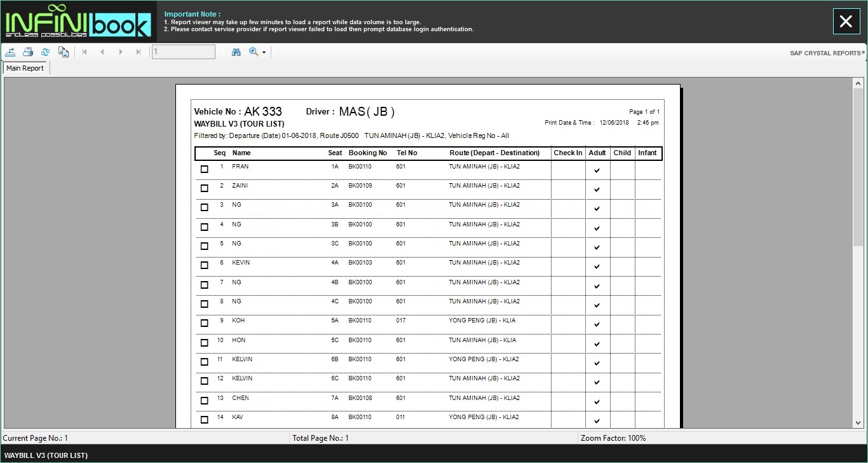Click WAYBILL V3 (TOUR LIST) in bottom bar
This screenshot has width=868, height=463.
pos(46,455)
